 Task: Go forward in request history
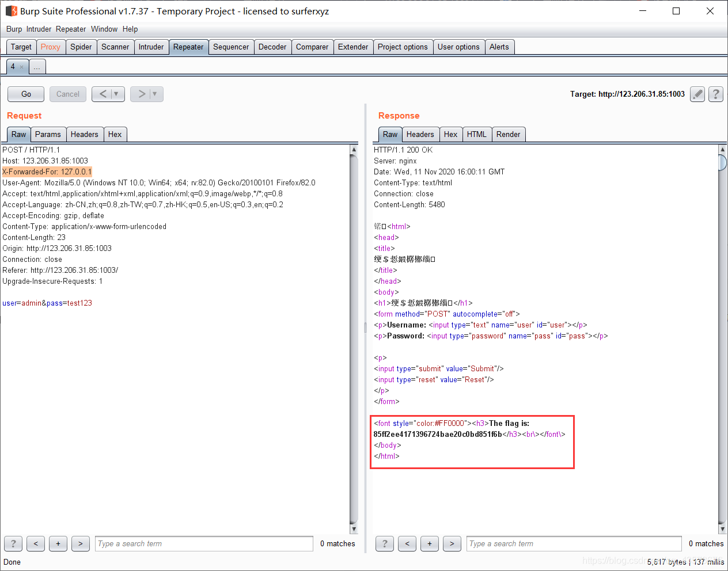point(141,94)
